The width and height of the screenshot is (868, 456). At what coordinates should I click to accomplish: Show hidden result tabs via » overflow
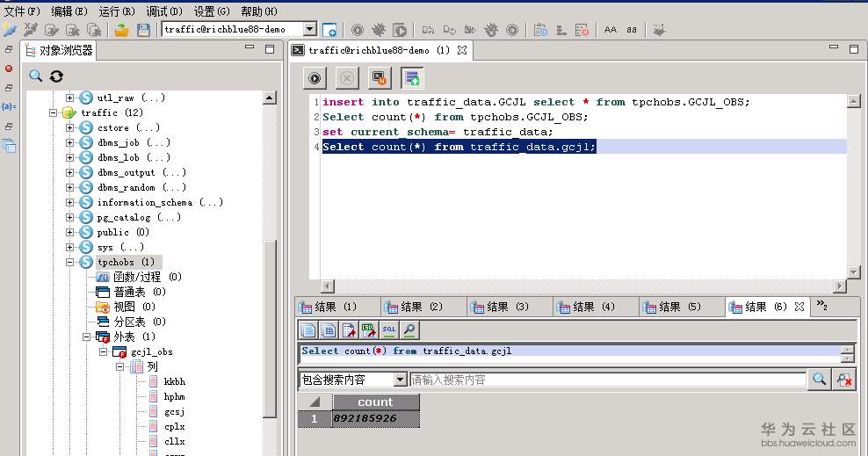(x=822, y=306)
